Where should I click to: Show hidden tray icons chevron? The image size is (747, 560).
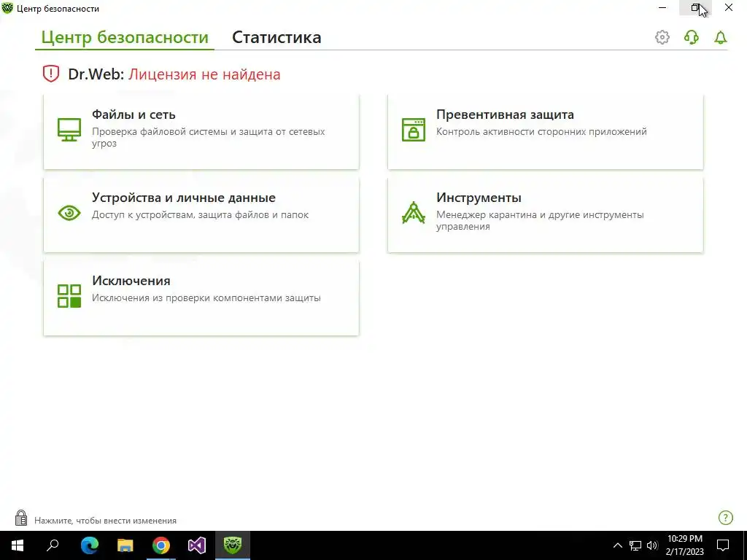[617, 545]
